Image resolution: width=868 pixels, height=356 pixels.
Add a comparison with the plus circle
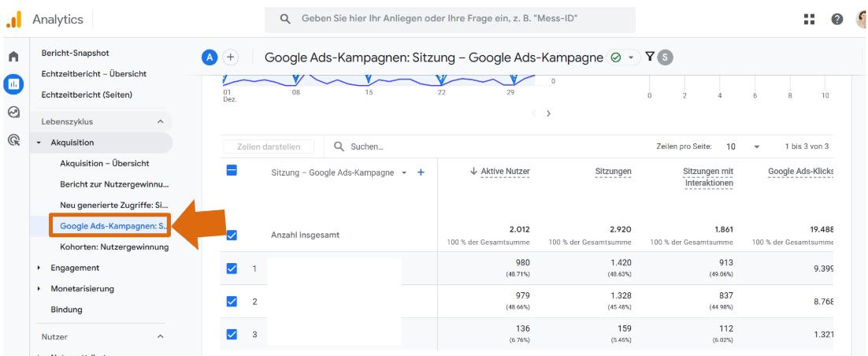tap(230, 57)
